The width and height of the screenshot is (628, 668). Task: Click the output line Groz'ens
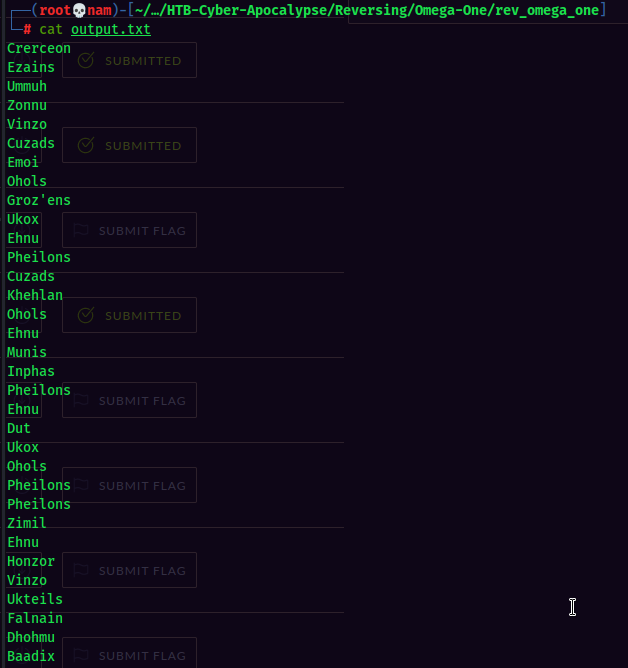39,200
